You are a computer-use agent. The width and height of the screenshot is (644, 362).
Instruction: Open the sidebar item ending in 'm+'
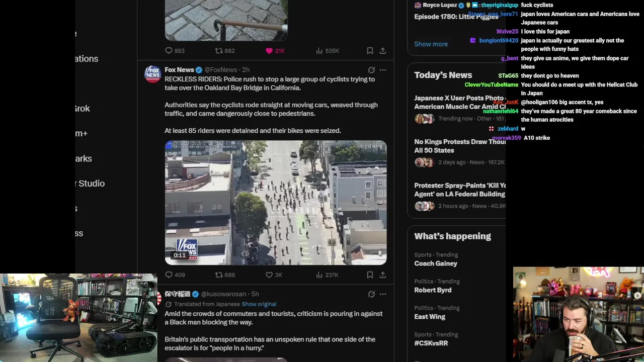(82, 134)
